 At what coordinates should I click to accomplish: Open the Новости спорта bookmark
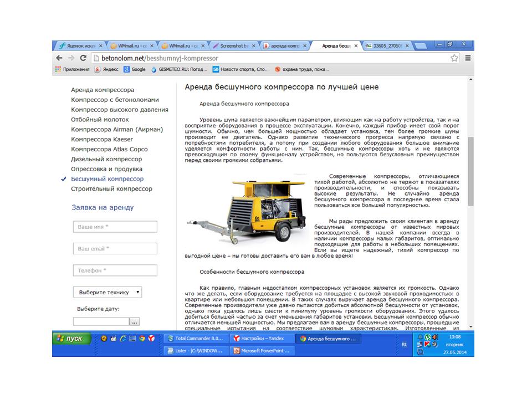(x=241, y=69)
